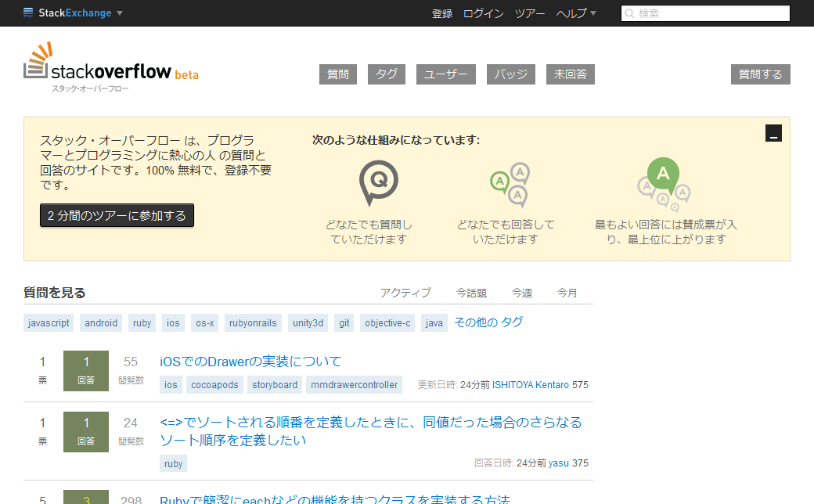The height and width of the screenshot is (504, 814).
Task: Expand the StackExchange dropdown arrow
Action: pyautogui.click(x=120, y=13)
